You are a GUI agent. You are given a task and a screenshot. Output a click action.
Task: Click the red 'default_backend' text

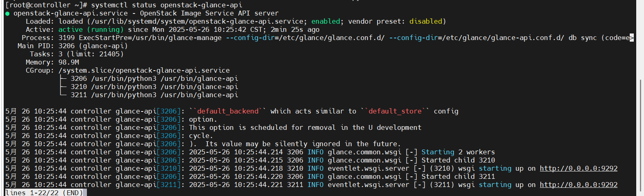click(x=228, y=111)
